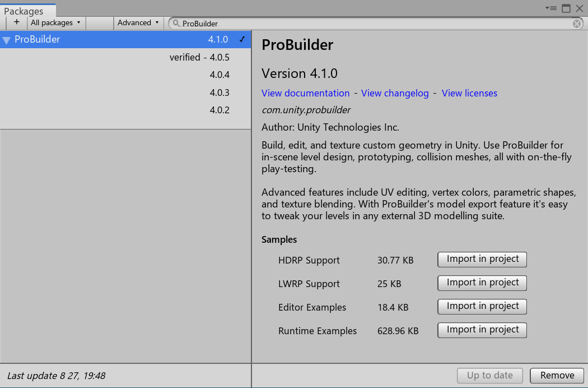This screenshot has height=388, width=588.
Task: Click the ProBuilder search field
Action: (x=376, y=24)
